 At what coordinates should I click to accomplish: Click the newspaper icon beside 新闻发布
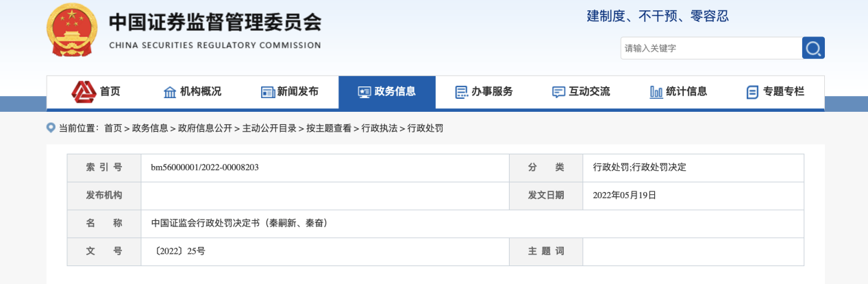pyautogui.click(x=267, y=92)
